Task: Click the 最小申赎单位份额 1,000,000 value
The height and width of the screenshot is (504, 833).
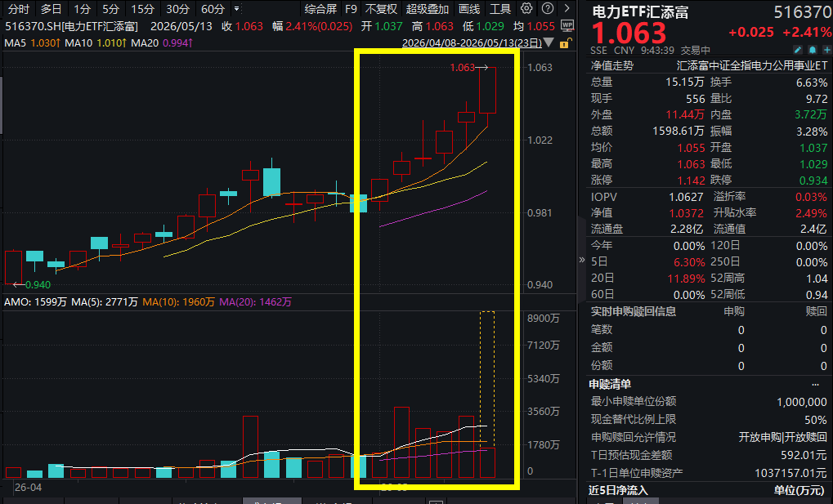Action: pos(802,402)
